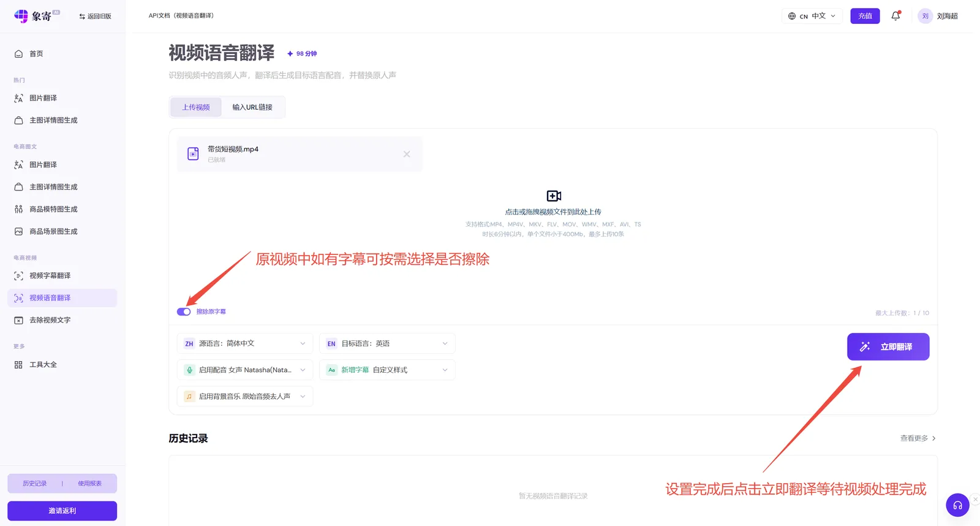
Task: Click the 工具大全 grid icon
Action: click(x=18, y=365)
